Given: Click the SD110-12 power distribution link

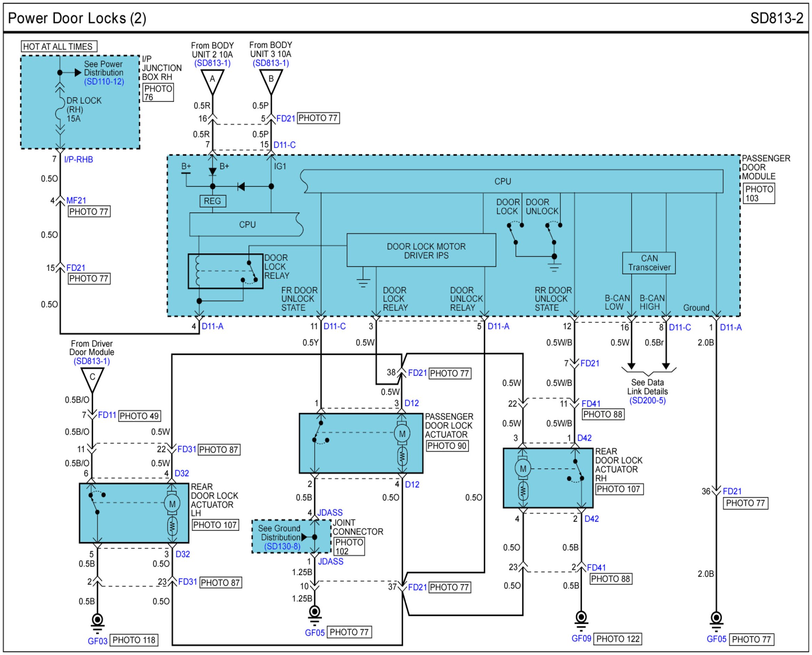Looking at the screenshot, I should point(104,81).
